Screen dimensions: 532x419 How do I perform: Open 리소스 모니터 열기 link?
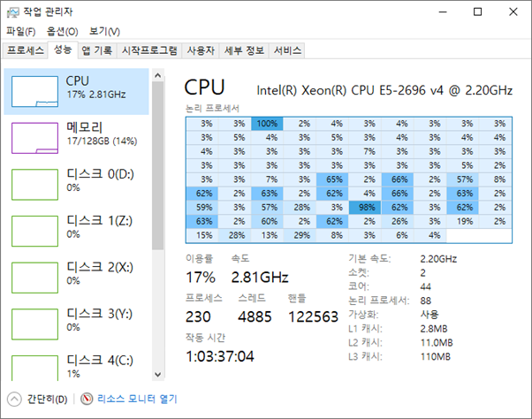point(137,399)
